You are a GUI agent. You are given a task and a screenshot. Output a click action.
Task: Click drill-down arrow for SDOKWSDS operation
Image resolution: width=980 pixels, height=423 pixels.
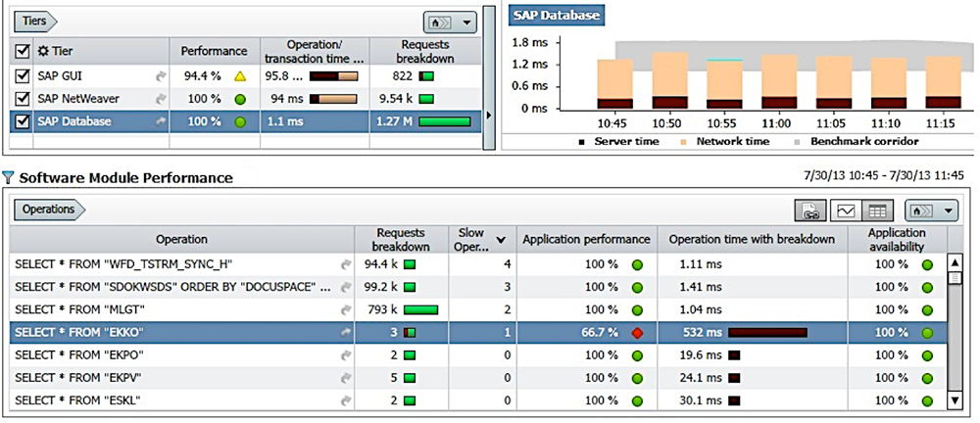click(x=344, y=287)
